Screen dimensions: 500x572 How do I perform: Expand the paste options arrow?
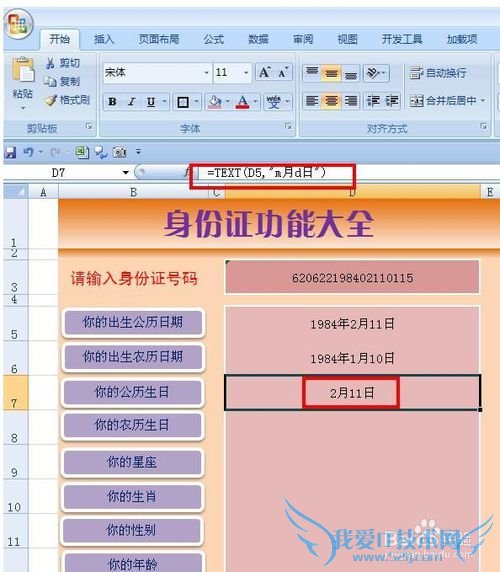coord(23,108)
